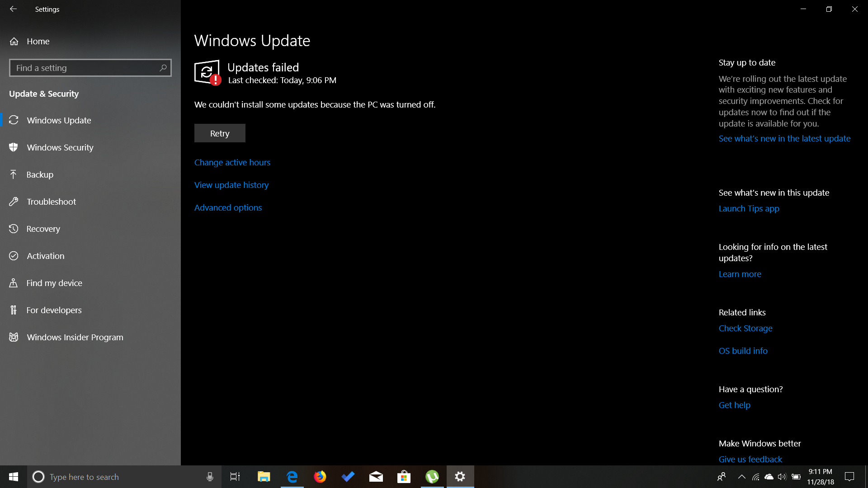Click the Troubleshoot wrench icon
This screenshot has height=488, width=868.
[14, 202]
